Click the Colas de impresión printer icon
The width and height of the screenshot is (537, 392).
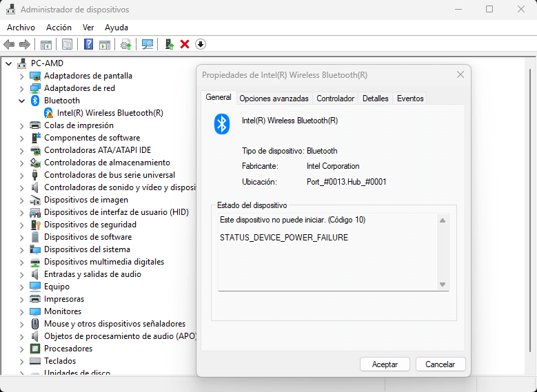[x=35, y=125]
